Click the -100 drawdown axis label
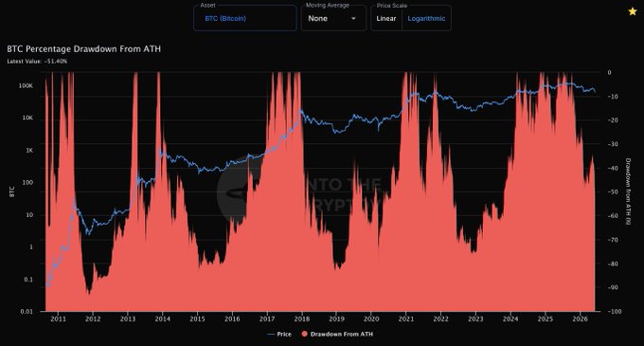The width and height of the screenshot is (644, 346). [614, 312]
